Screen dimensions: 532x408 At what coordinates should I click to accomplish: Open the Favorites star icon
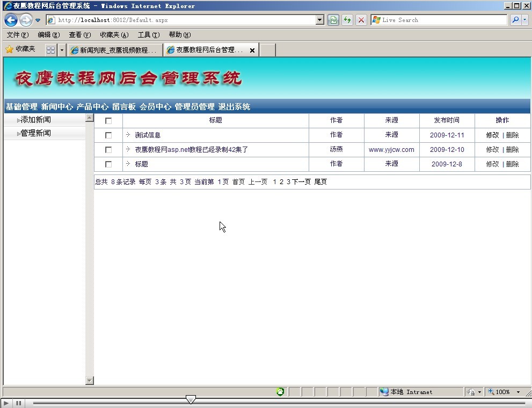pyautogui.click(x=9, y=49)
